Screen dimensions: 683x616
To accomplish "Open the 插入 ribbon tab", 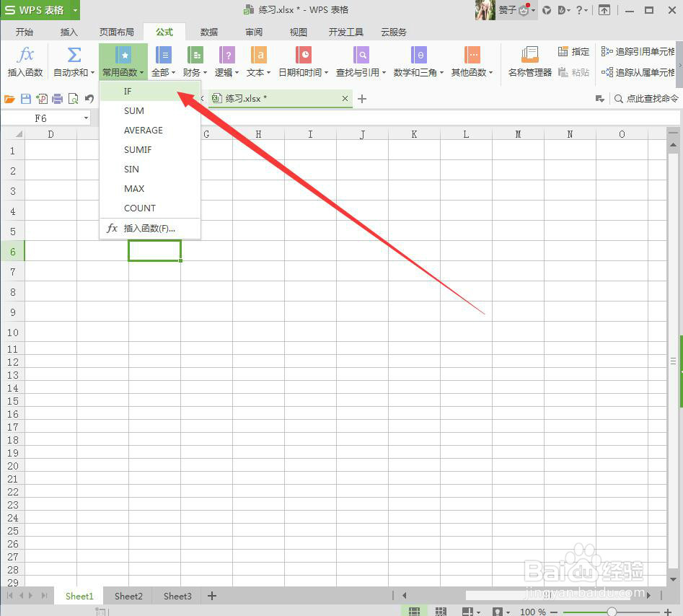I will (x=69, y=32).
